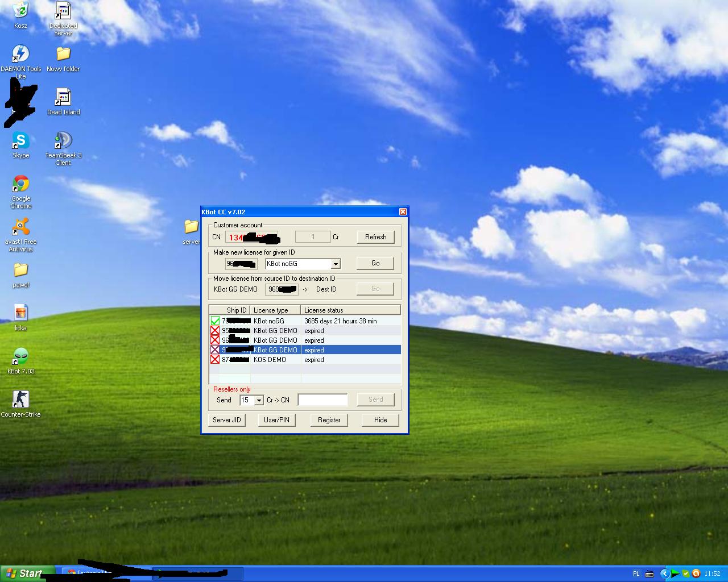Open the license type dropdown KBot noGG

(x=336, y=264)
